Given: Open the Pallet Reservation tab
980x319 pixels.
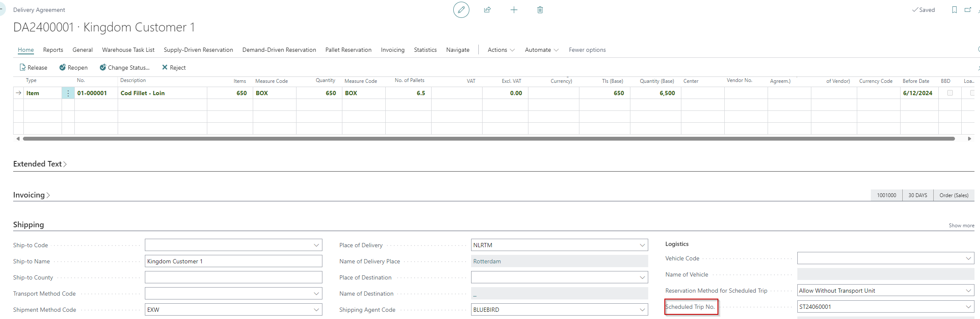Looking at the screenshot, I should click(348, 50).
